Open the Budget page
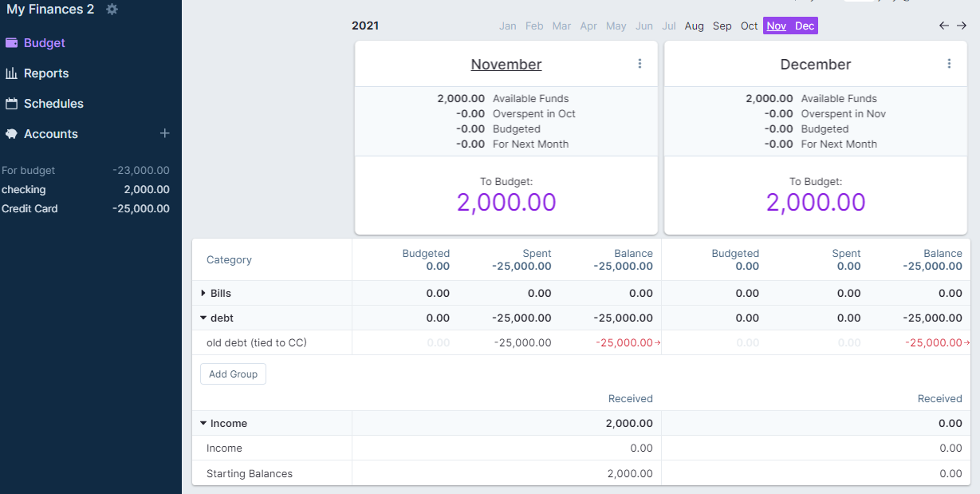This screenshot has width=980, height=494. tap(45, 43)
